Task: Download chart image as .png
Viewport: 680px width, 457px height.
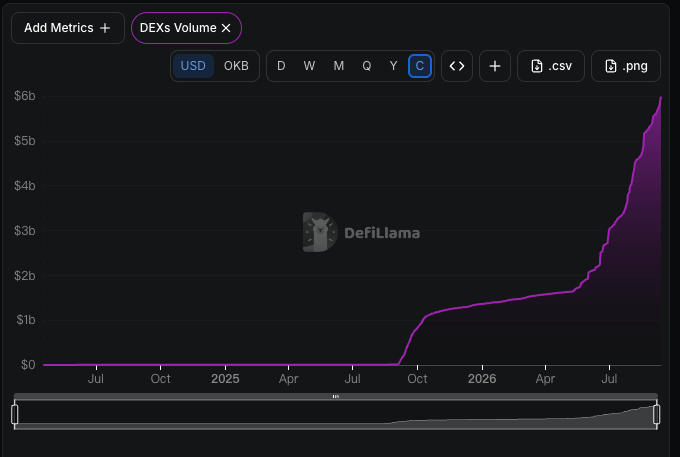Action: pyautogui.click(x=626, y=66)
